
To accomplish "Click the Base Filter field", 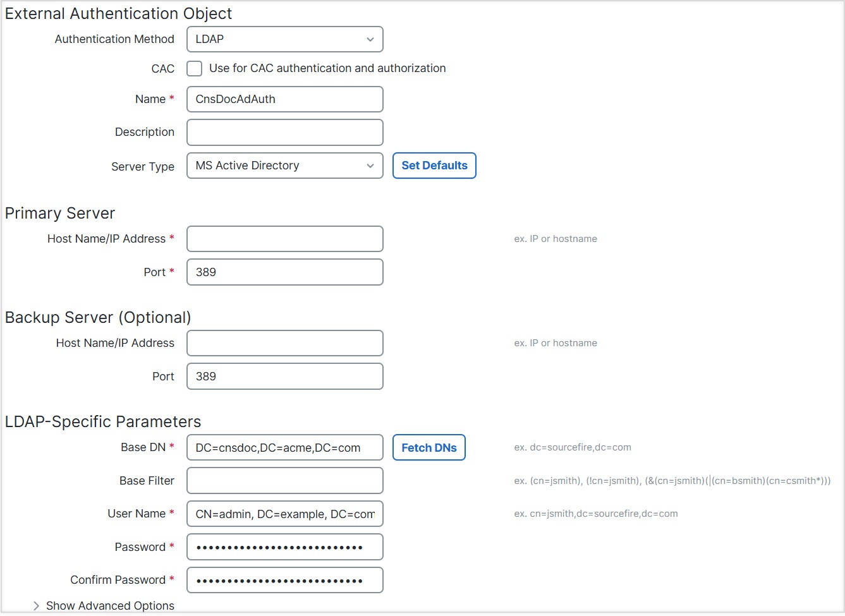I will pos(284,481).
